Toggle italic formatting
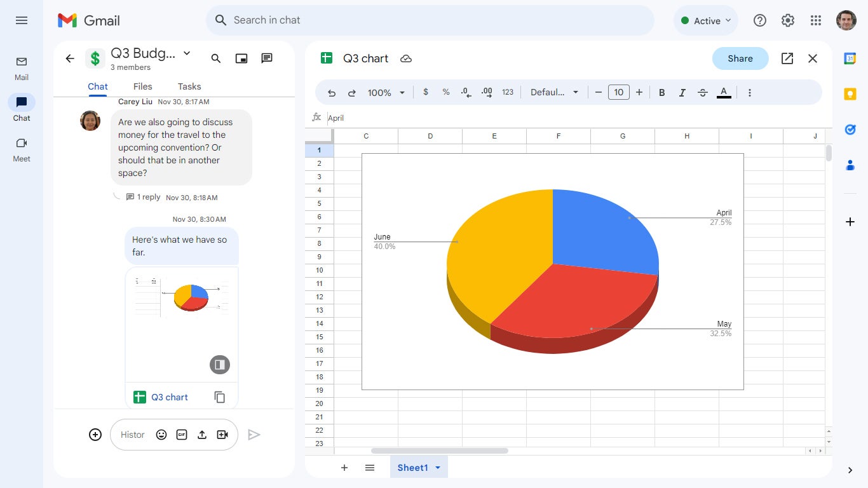The image size is (868, 488). click(682, 93)
